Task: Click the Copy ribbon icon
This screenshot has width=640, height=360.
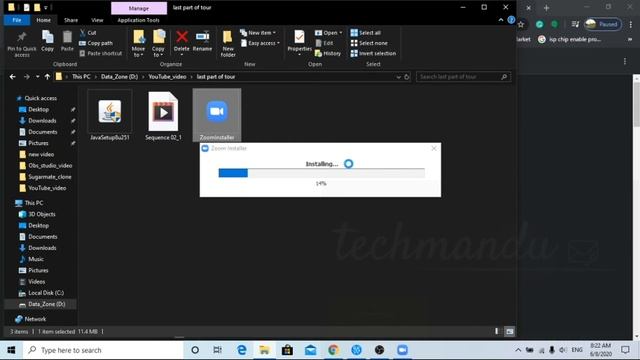Action: coord(47,41)
